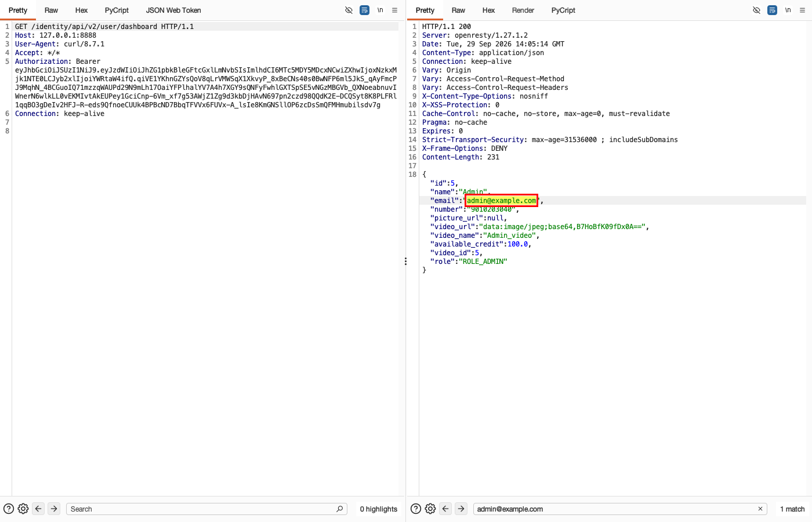Open response pane hamburger options menu

803,10
